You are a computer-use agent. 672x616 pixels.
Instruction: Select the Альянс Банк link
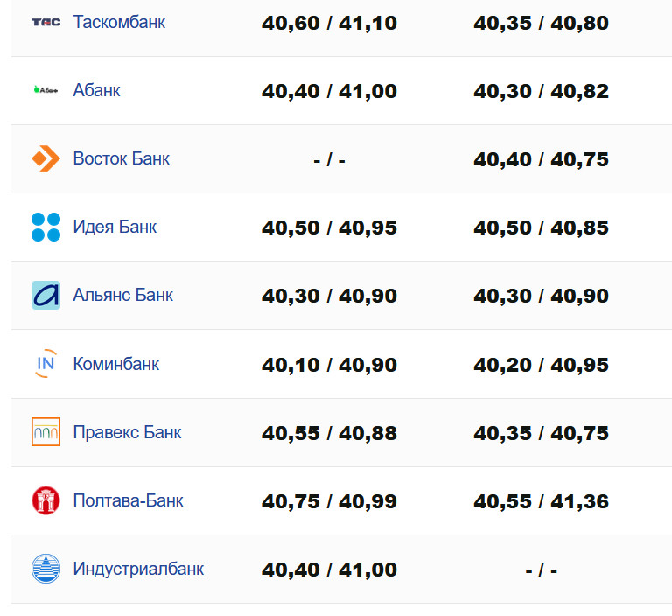click(x=122, y=295)
